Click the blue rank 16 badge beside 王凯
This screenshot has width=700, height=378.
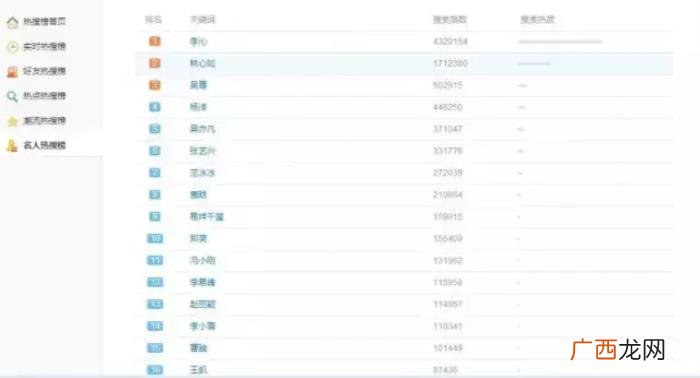click(x=155, y=370)
